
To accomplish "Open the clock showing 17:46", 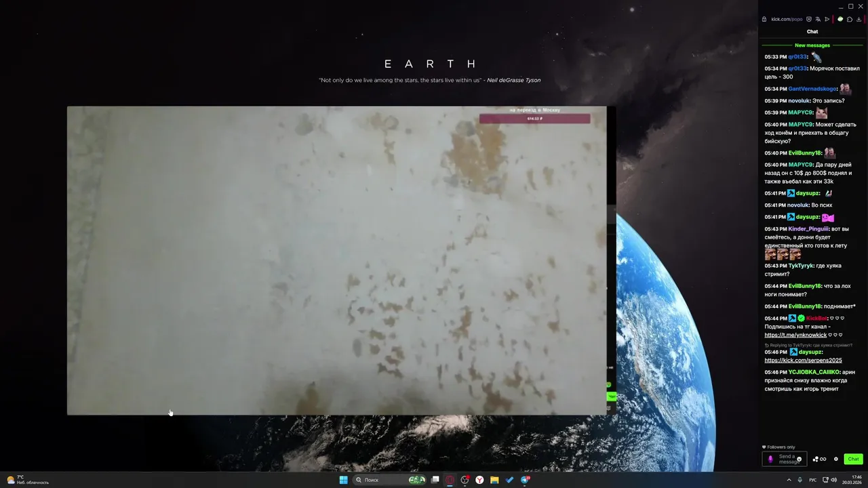I will point(852,480).
